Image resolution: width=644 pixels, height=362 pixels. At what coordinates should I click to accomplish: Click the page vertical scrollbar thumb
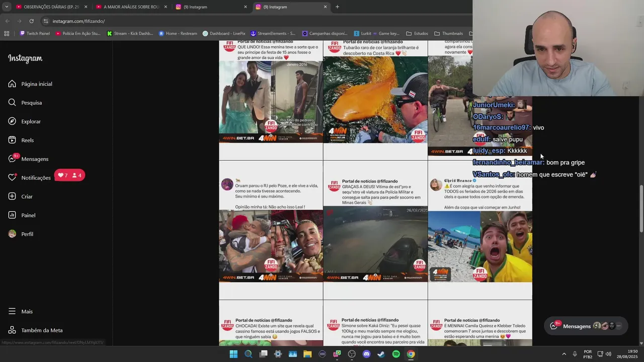[641, 209]
